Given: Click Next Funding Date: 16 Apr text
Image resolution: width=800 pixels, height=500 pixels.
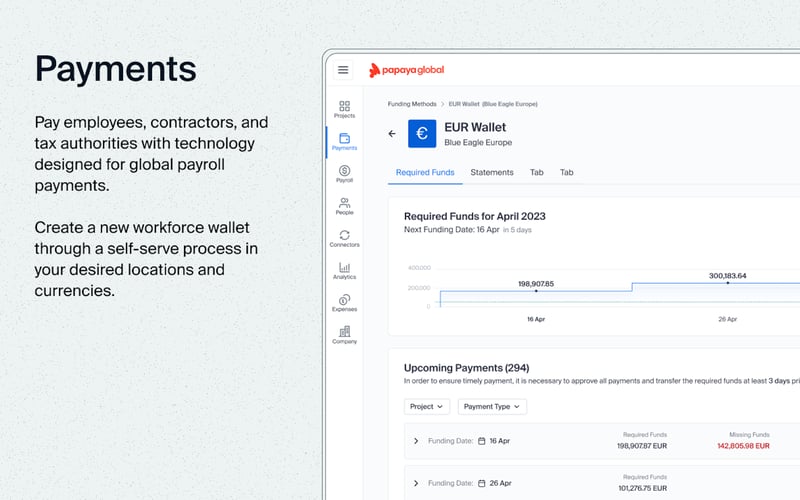Looking at the screenshot, I should point(452,230).
